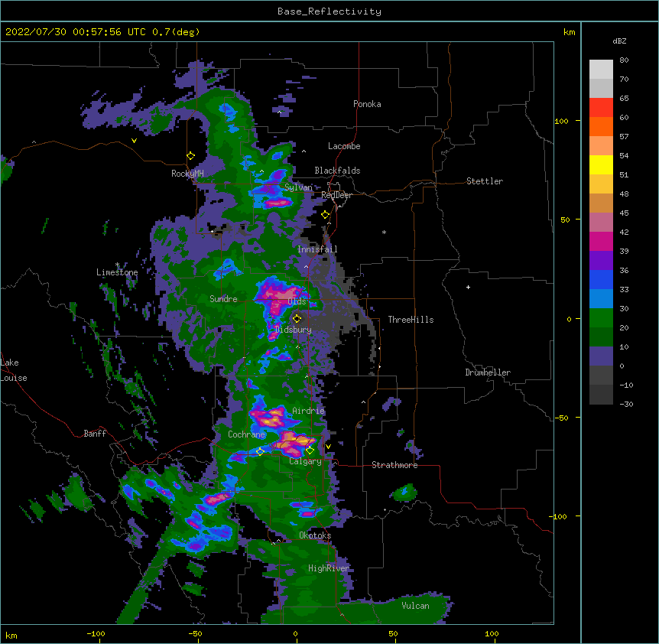Click the Banff label
The width and height of the screenshot is (659, 644).
[x=95, y=434]
